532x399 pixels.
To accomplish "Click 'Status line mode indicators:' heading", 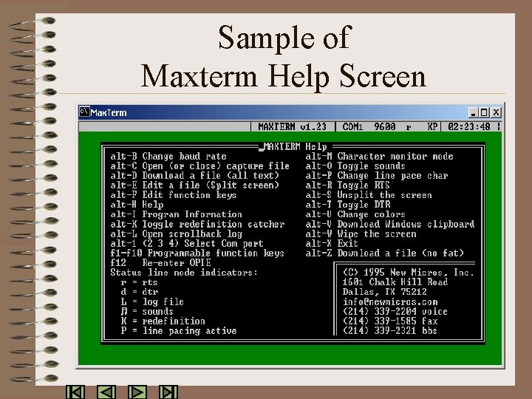I will (x=184, y=273).
